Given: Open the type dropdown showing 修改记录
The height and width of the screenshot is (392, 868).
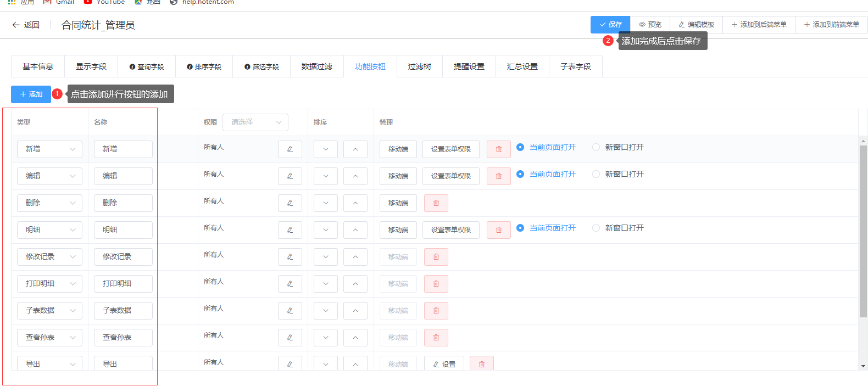Looking at the screenshot, I should click(49, 257).
